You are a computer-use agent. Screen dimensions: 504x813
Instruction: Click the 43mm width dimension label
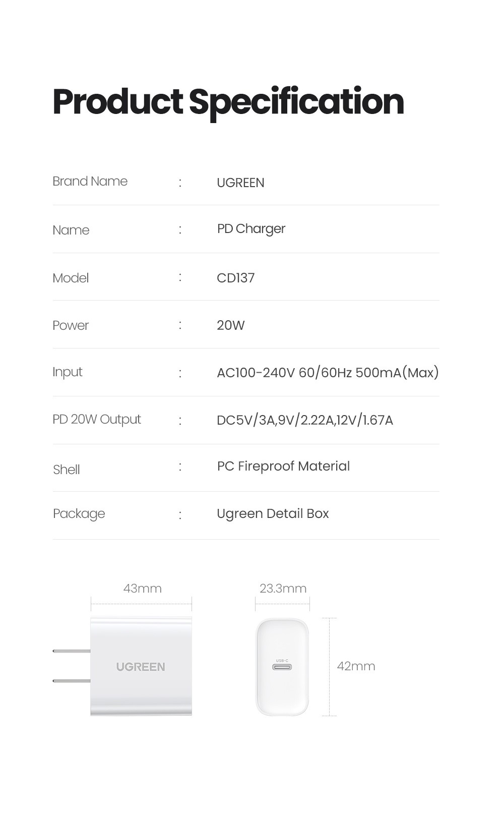(143, 589)
